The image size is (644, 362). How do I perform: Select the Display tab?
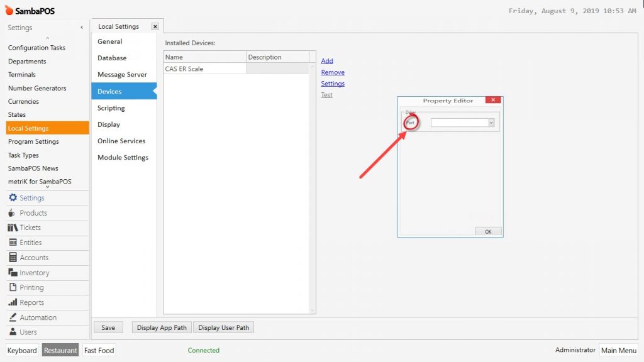pyautogui.click(x=124, y=124)
